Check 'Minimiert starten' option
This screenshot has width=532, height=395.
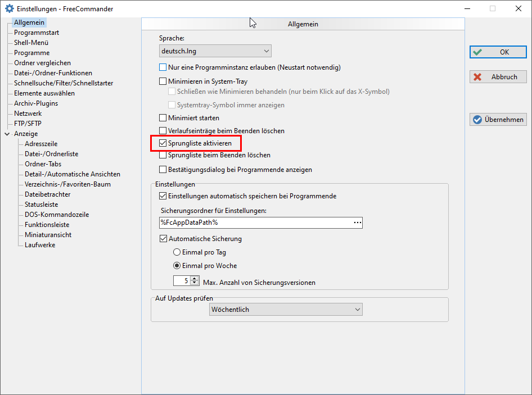point(163,117)
